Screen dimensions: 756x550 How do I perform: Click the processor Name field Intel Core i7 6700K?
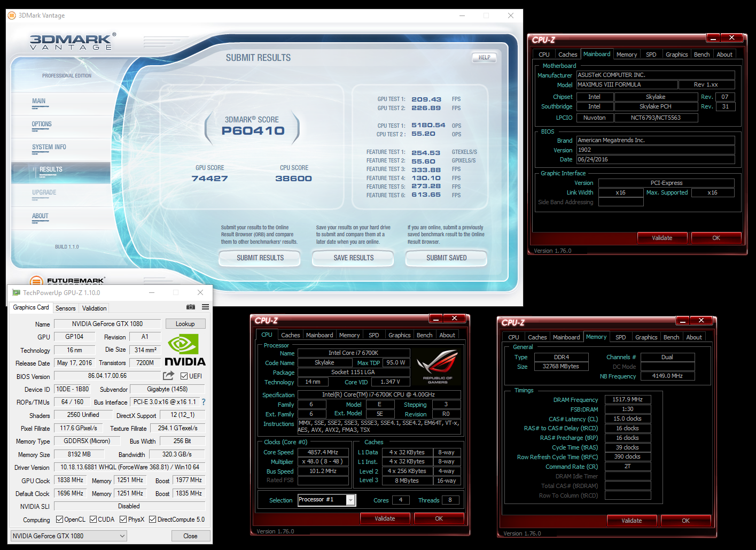click(353, 353)
